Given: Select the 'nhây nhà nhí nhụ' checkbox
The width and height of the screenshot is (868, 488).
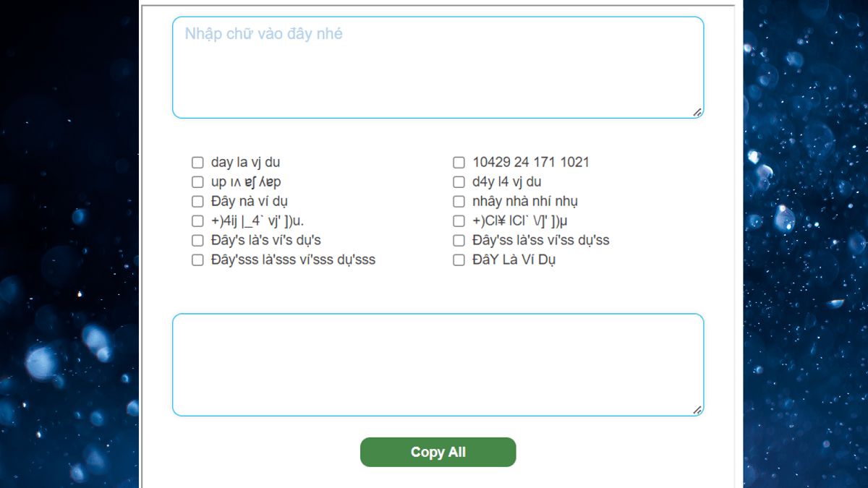Looking at the screenshot, I should (x=459, y=202).
